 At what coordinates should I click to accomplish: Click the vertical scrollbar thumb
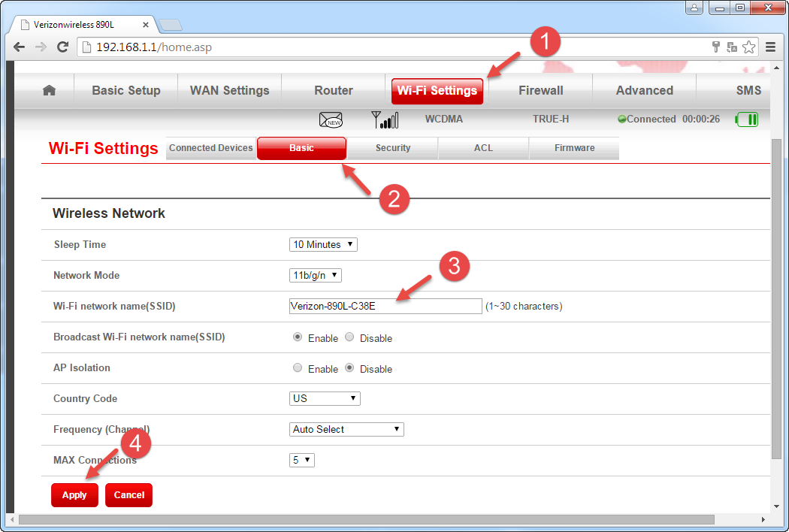776,299
